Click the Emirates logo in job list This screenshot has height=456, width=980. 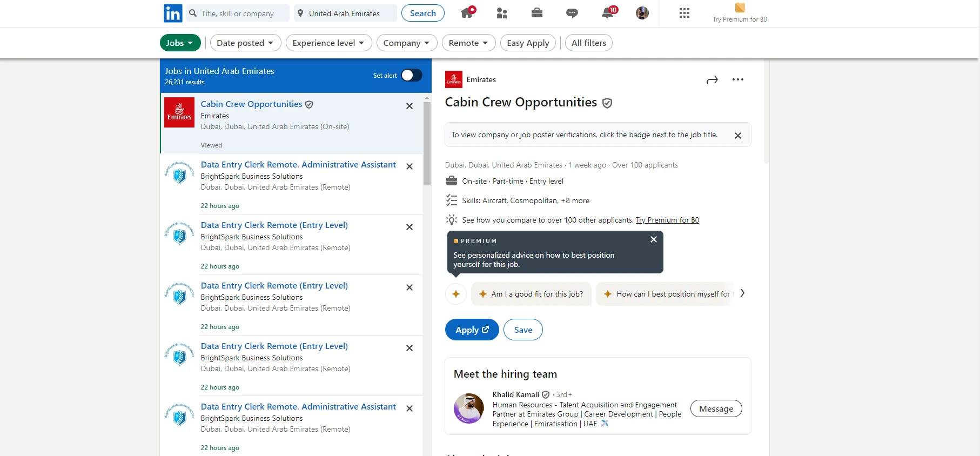point(179,112)
